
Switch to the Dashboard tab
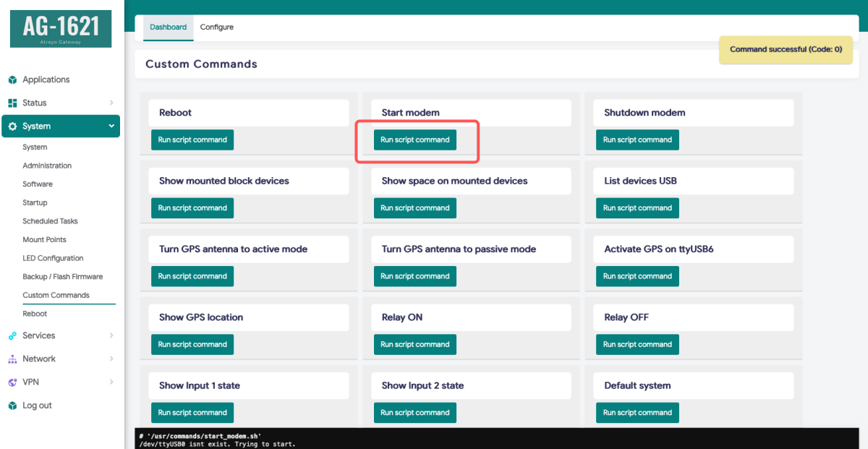pos(168,27)
